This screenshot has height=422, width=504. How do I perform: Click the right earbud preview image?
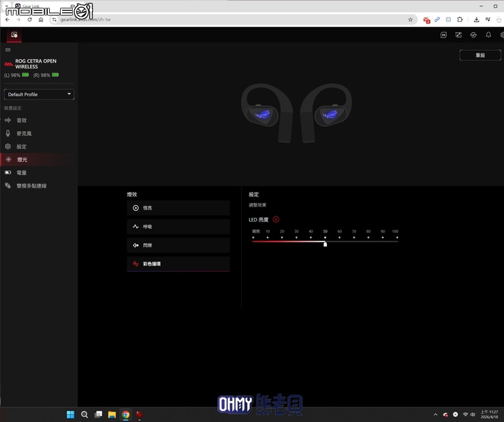tap(326, 113)
